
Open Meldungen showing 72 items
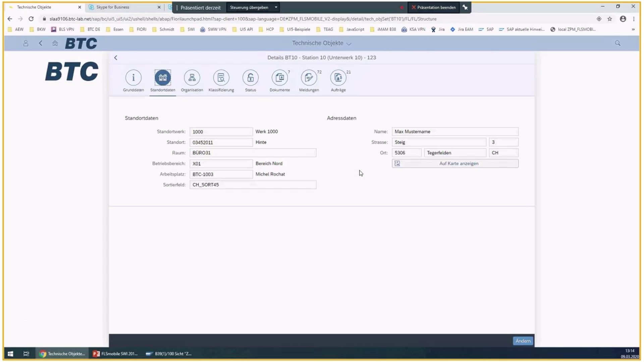click(x=309, y=77)
